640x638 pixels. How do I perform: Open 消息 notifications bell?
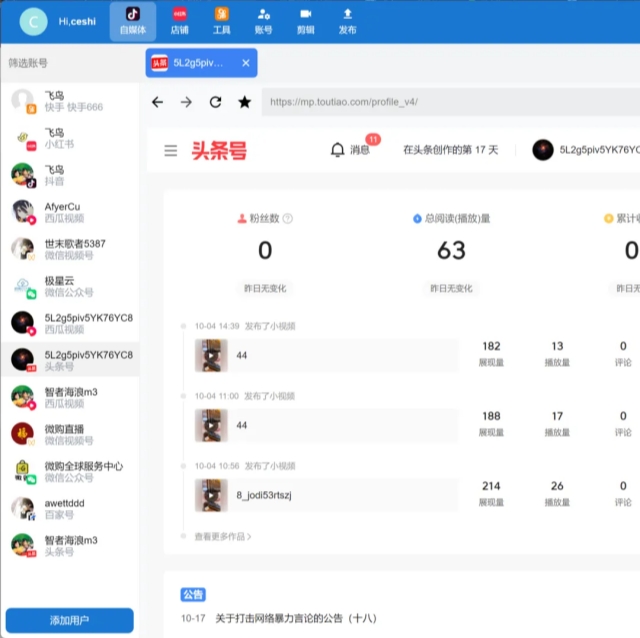point(350,150)
